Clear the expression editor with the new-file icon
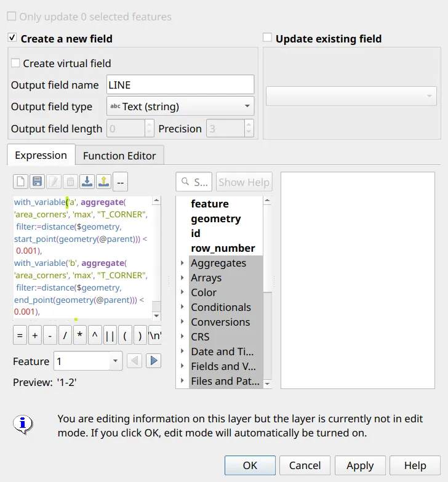The image size is (448, 482). point(20,182)
